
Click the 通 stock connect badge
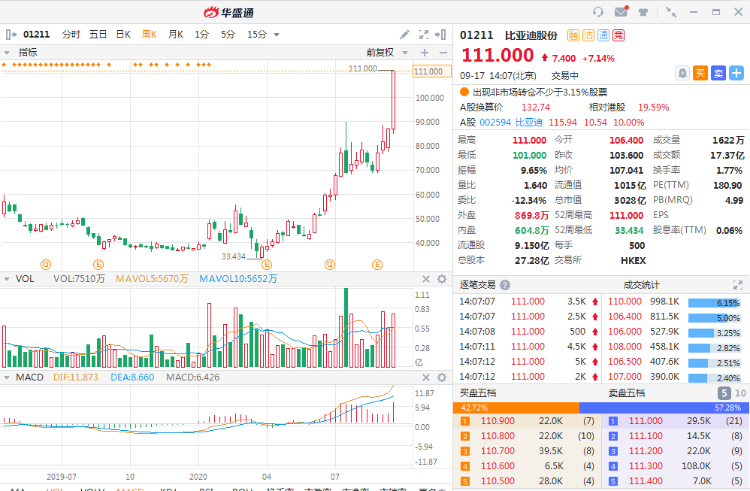tap(604, 35)
